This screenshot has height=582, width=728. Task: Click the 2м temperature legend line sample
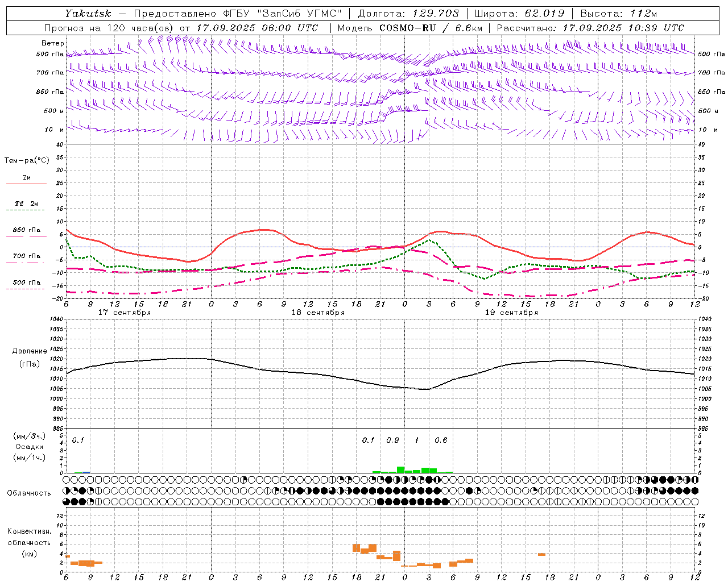pos(26,184)
